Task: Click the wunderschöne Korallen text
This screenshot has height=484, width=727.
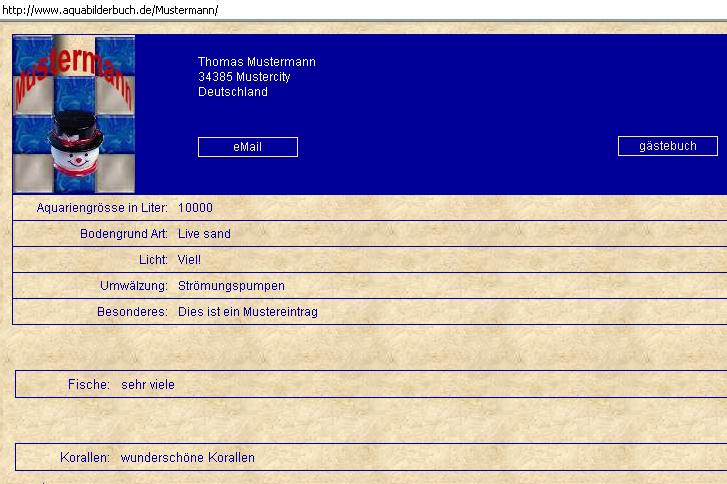Action: pyautogui.click(x=187, y=458)
